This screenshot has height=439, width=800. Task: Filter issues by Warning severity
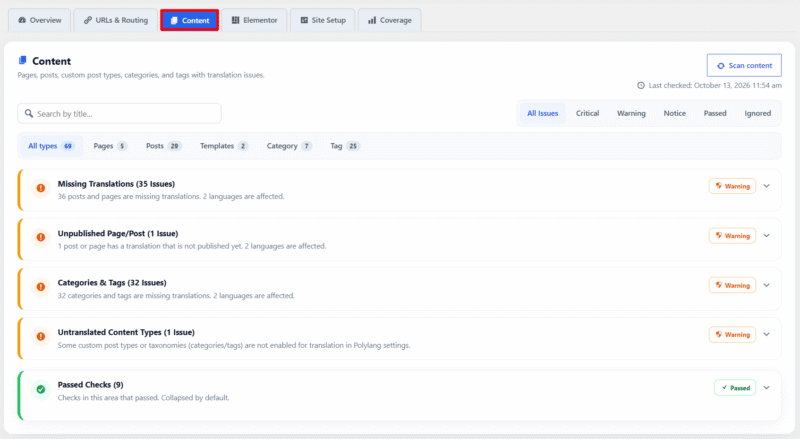coord(631,113)
